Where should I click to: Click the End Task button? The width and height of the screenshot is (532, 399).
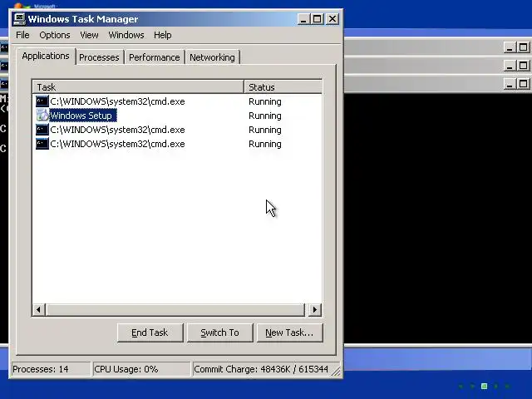(x=150, y=332)
